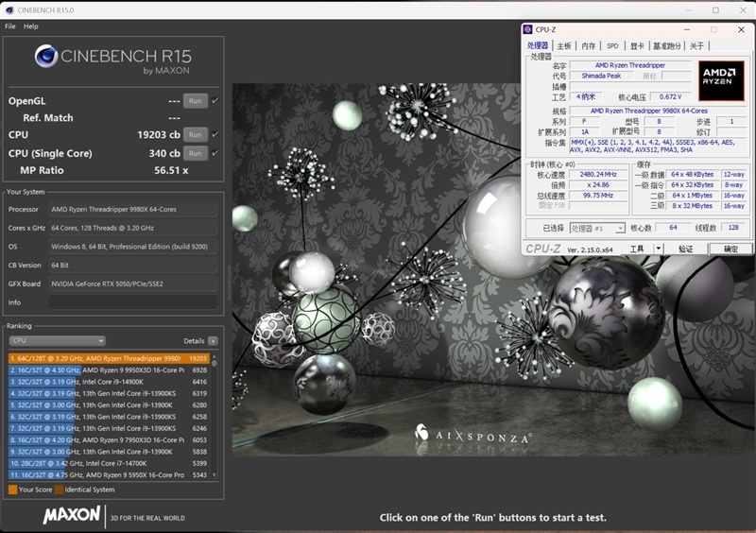Click the orange Your Score legend swatch
This screenshot has width=756, height=533.
tap(12, 490)
